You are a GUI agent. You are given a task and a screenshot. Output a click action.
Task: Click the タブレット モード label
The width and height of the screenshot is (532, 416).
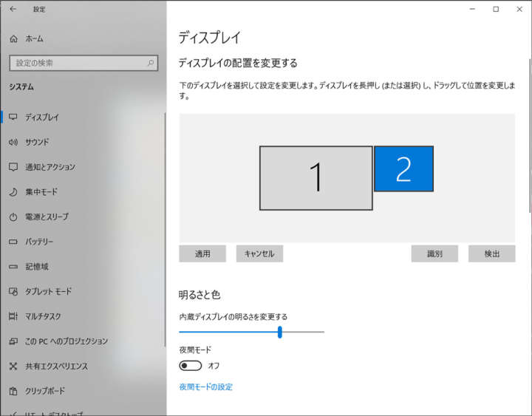pyautogui.click(x=48, y=291)
